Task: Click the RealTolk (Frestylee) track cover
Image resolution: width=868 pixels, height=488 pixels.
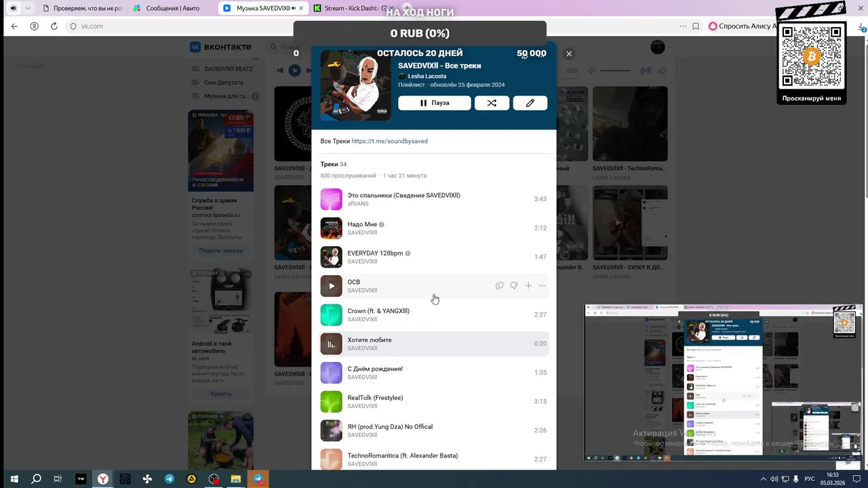Action: pos(331,401)
